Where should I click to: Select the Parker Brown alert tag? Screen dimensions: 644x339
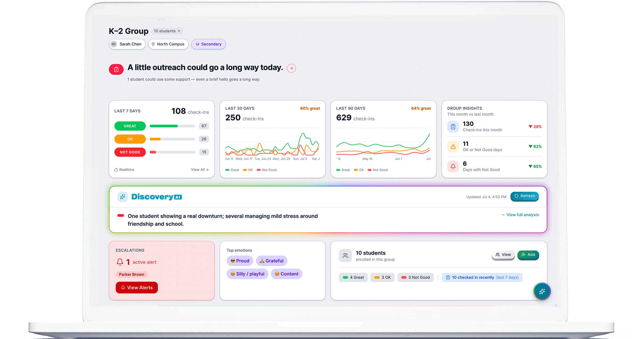coord(131,274)
